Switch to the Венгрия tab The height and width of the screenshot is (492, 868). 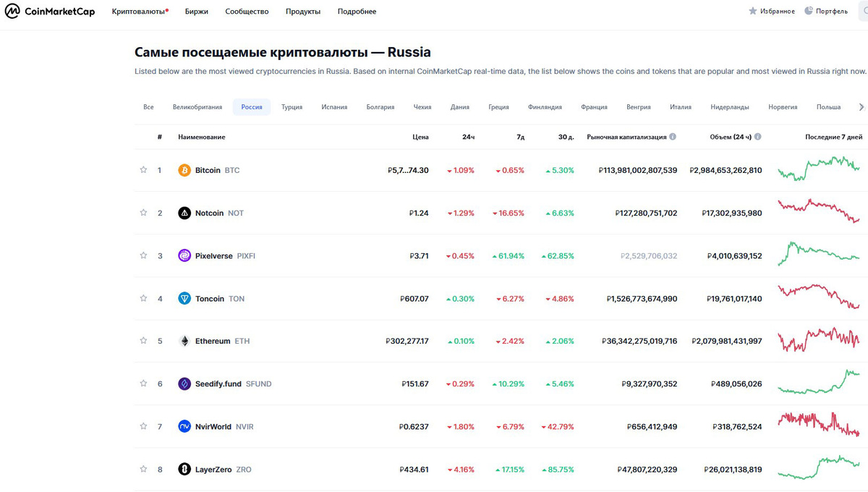639,107
